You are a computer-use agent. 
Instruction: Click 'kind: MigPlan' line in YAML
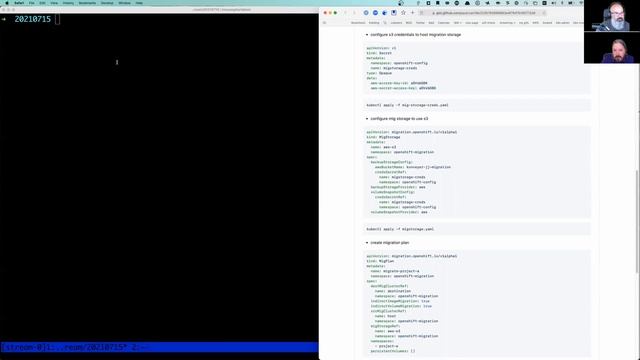point(380,261)
